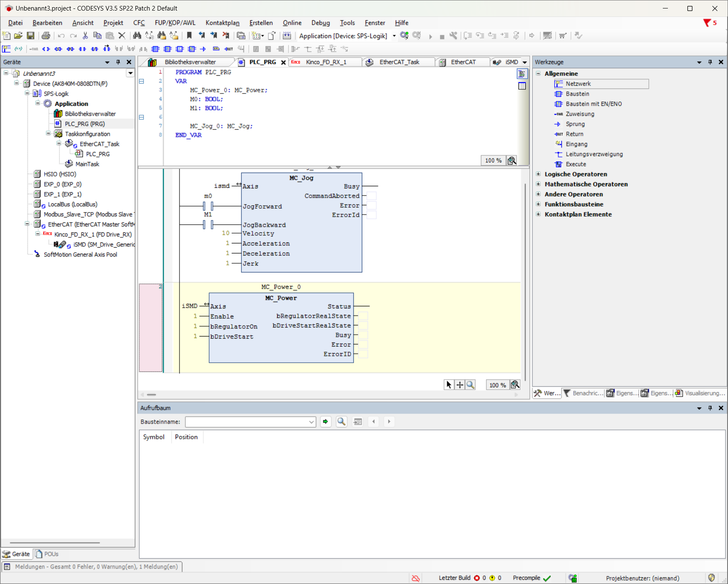Open build tools wrench icon
Screen dimensions: 728x584
tap(453, 36)
